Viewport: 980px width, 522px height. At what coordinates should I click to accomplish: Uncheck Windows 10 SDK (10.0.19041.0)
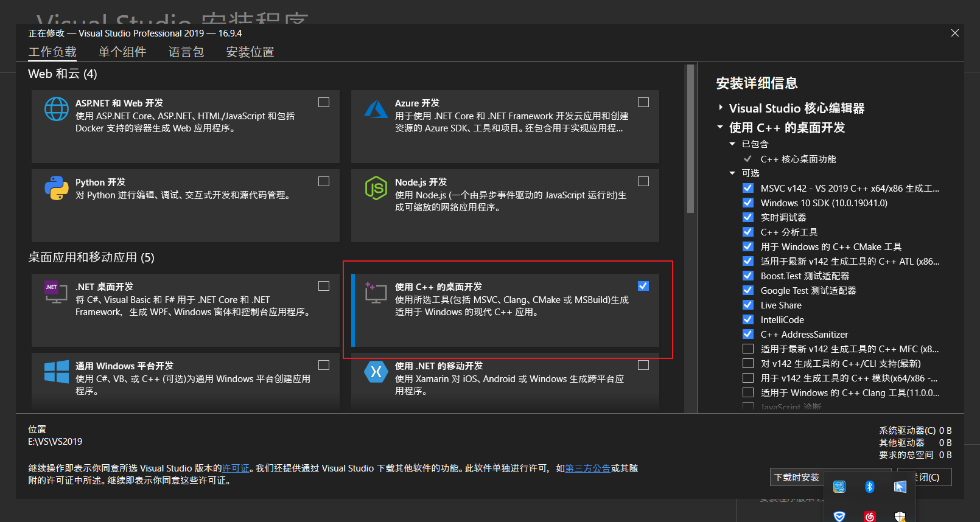748,203
